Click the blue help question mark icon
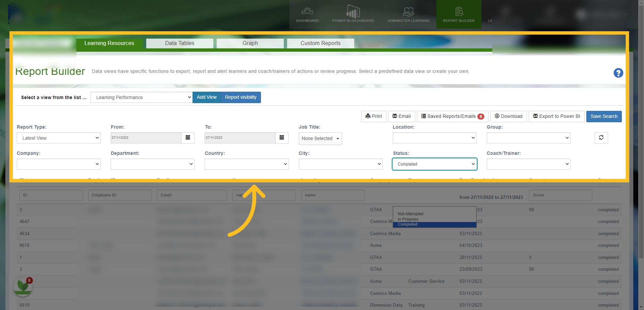Image resolution: width=644 pixels, height=310 pixels. point(618,73)
